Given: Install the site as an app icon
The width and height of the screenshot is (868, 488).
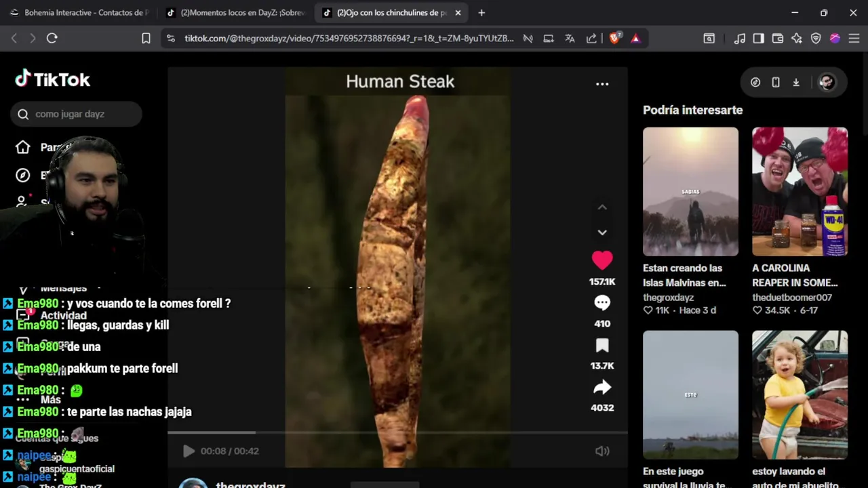Looking at the screenshot, I should coord(549,39).
